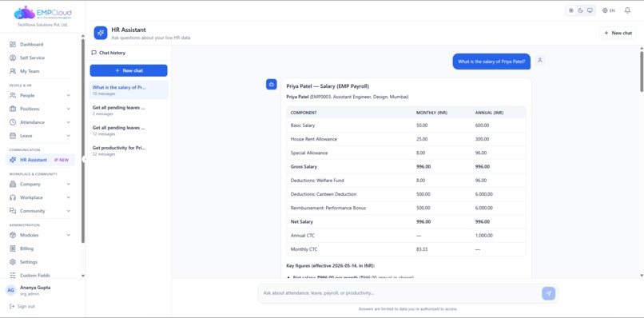Open chat "What is the salary of Pr..."
Image resolution: width=644 pixels, height=318 pixels.
[129, 90]
